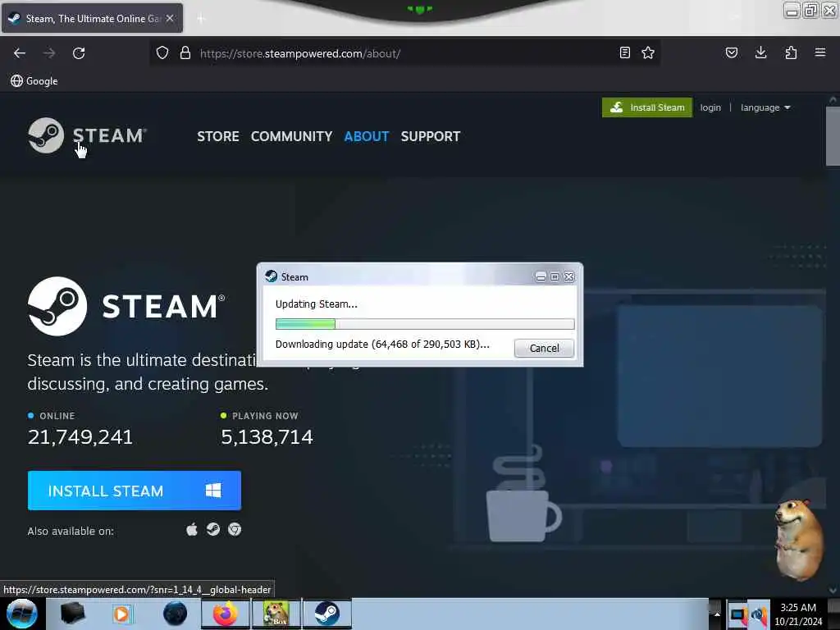
Task: Close the Steam browser tab
Action: [170, 18]
